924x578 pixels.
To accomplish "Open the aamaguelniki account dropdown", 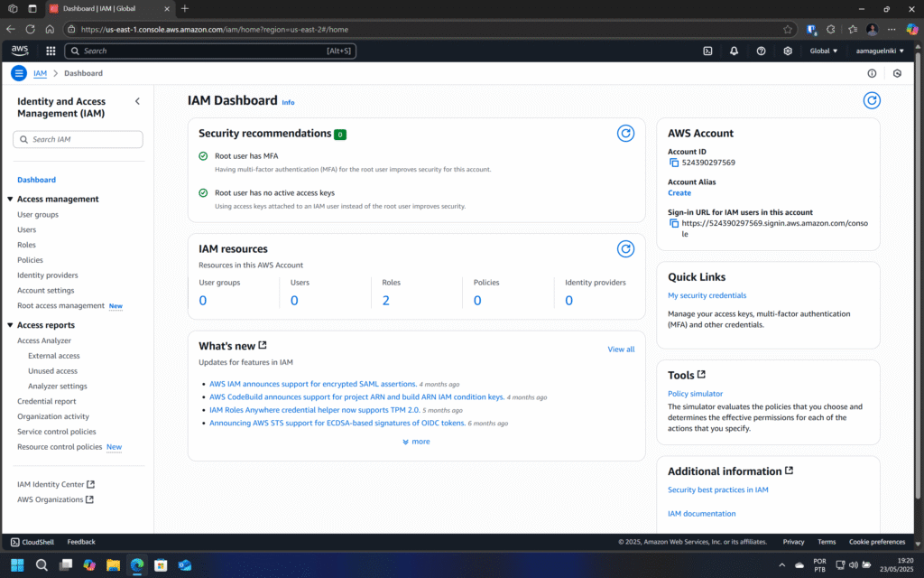I will click(x=880, y=51).
